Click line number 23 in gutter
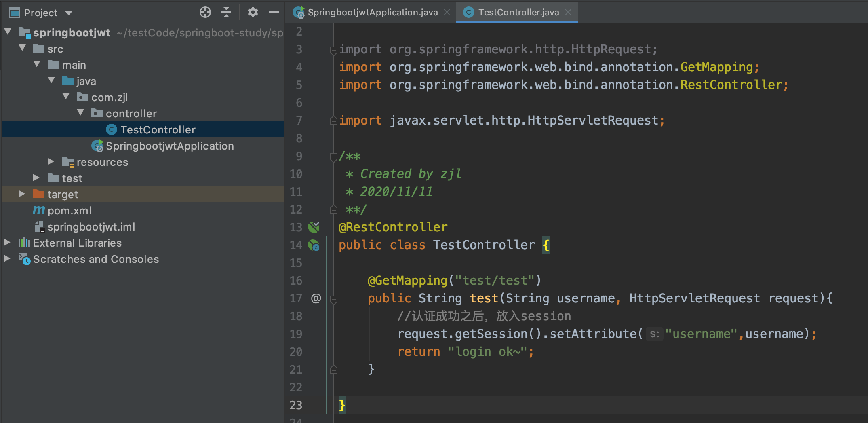The width and height of the screenshot is (868, 423). [x=296, y=405]
